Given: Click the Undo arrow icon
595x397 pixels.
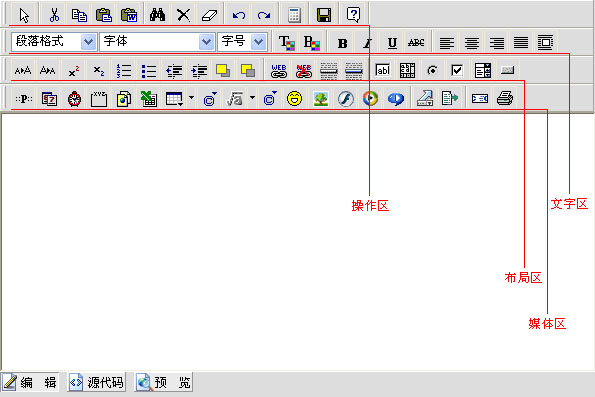Looking at the screenshot, I should [x=239, y=15].
